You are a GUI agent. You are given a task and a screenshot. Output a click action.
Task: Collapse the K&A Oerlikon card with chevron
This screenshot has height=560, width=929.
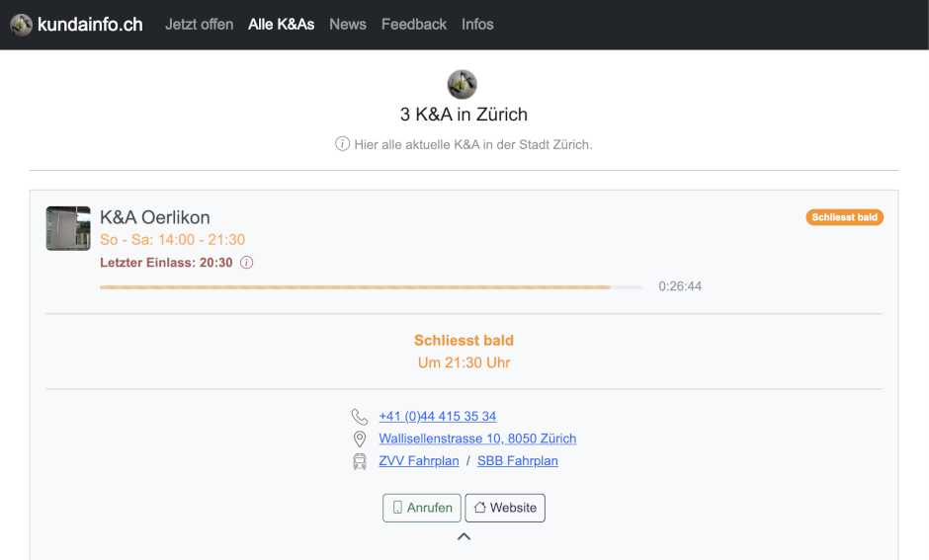click(x=464, y=536)
